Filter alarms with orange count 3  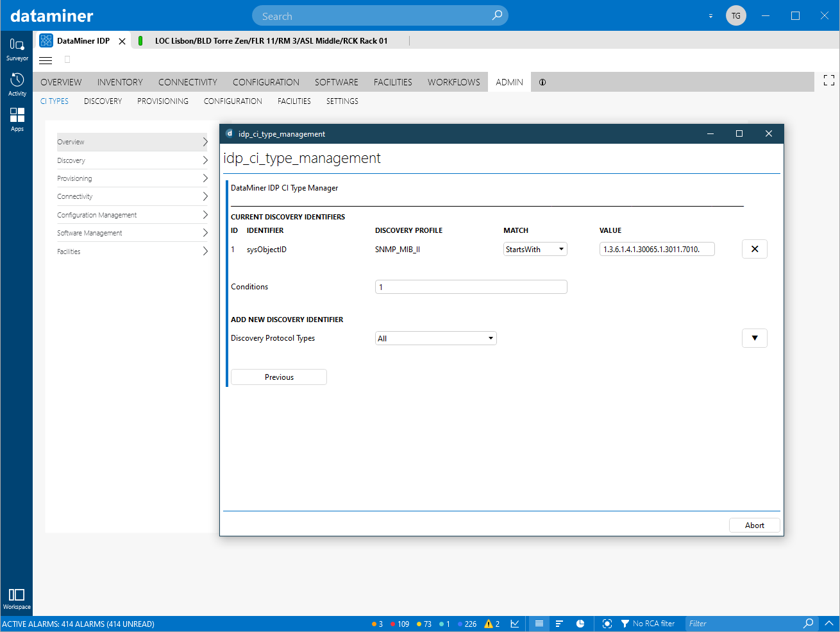377,624
